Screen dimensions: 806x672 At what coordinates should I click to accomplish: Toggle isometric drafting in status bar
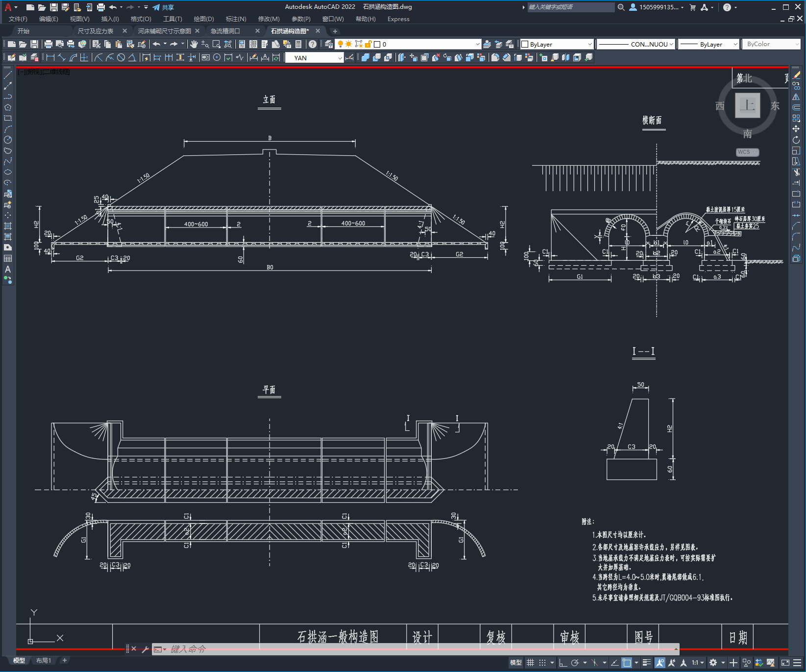coord(595,663)
